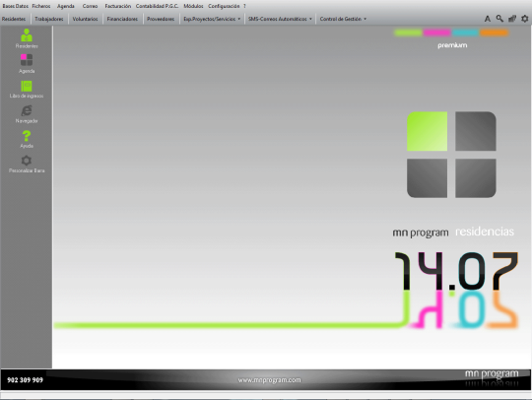The height and width of the screenshot is (400, 532).
Task: Click the font letter A toolbar icon
Action: click(488, 19)
